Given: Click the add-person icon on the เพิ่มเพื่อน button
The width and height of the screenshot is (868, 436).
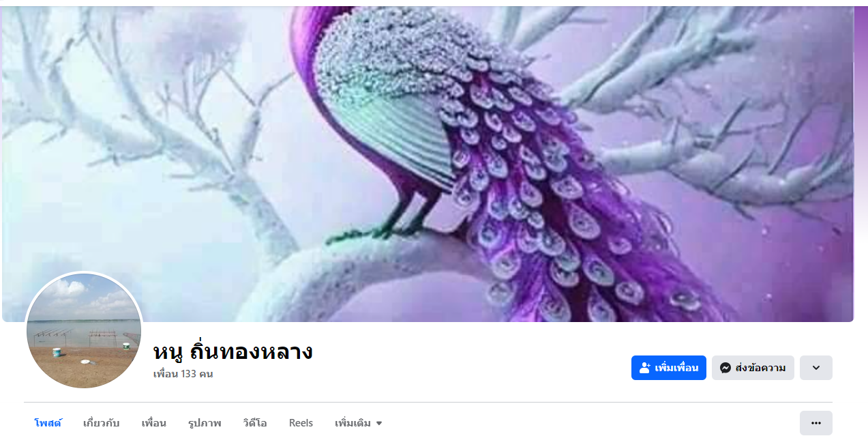Looking at the screenshot, I should [644, 368].
